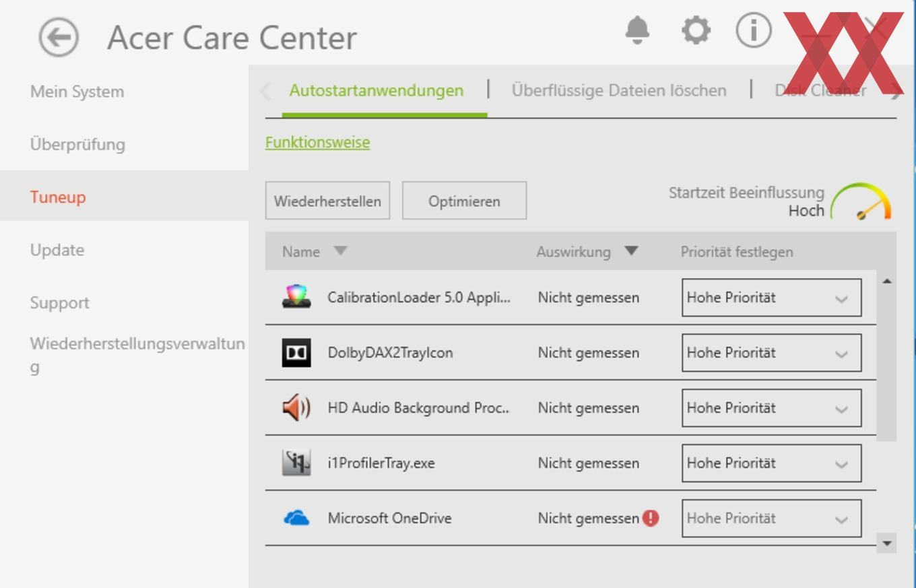Click scrollbar up arrow in list
The height and width of the screenshot is (588, 916).
(886, 281)
